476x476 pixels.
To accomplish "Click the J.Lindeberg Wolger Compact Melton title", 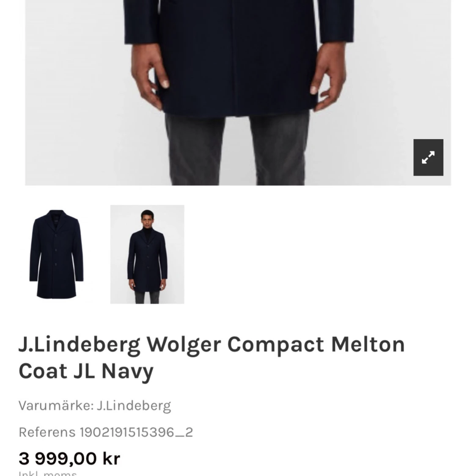I will pos(212,344).
